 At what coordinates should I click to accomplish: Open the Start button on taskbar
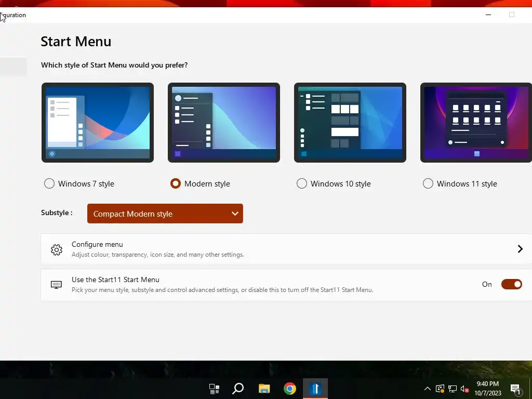[x=214, y=389]
